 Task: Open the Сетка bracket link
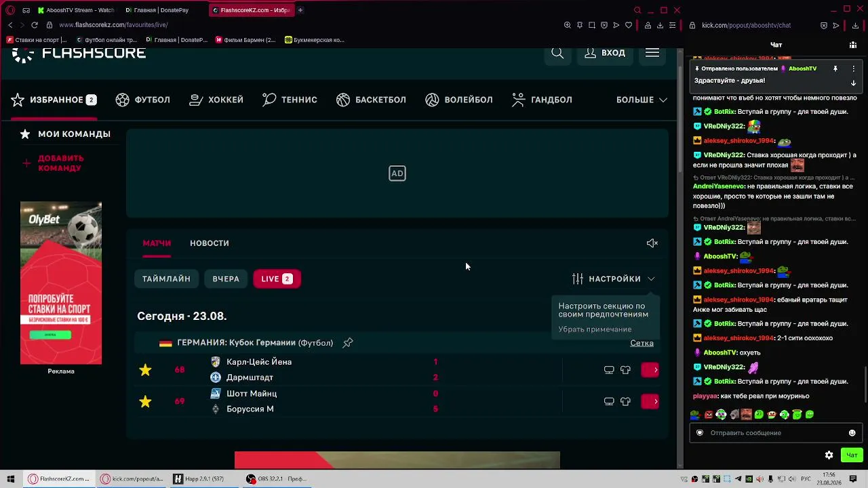[642, 343]
